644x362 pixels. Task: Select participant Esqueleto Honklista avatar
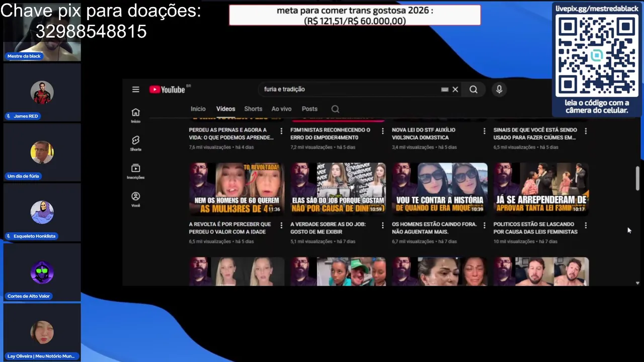(x=42, y=212)
